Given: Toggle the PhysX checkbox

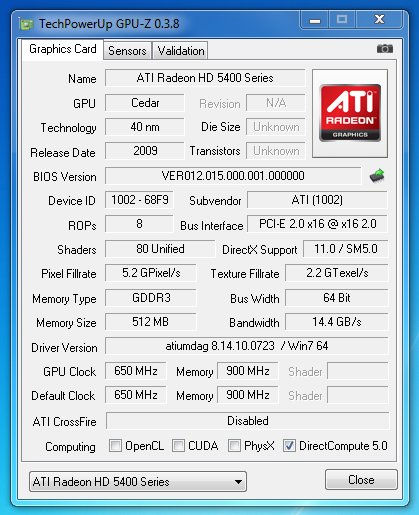Looking at the screenshot, I should pyautogui.click(x=234, y=446).
